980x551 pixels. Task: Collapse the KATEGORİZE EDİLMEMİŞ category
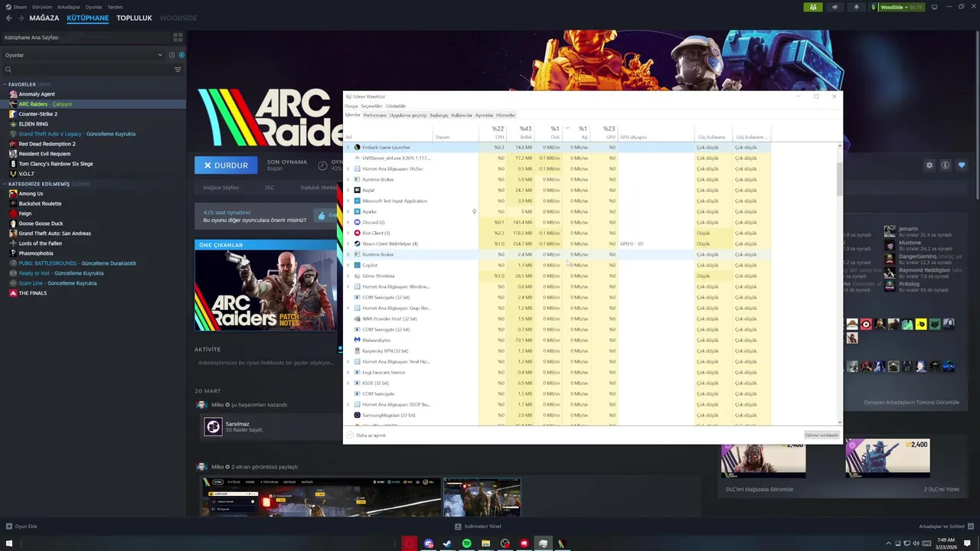tap(5, 184)
